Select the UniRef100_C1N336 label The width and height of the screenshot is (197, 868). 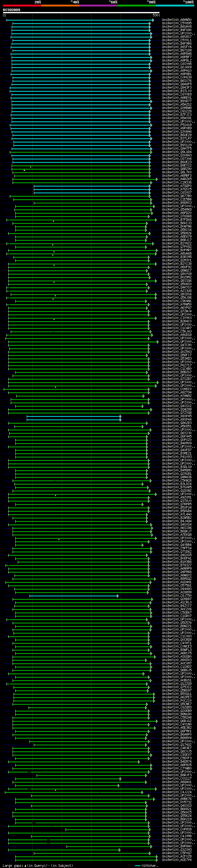[177, 182]
